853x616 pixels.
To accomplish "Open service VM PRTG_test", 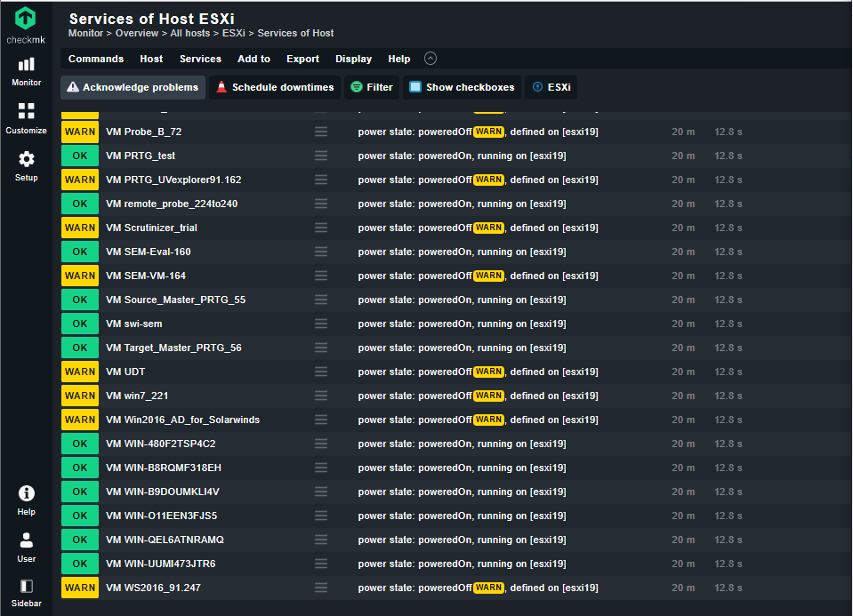I will click(x=141, y=156).
